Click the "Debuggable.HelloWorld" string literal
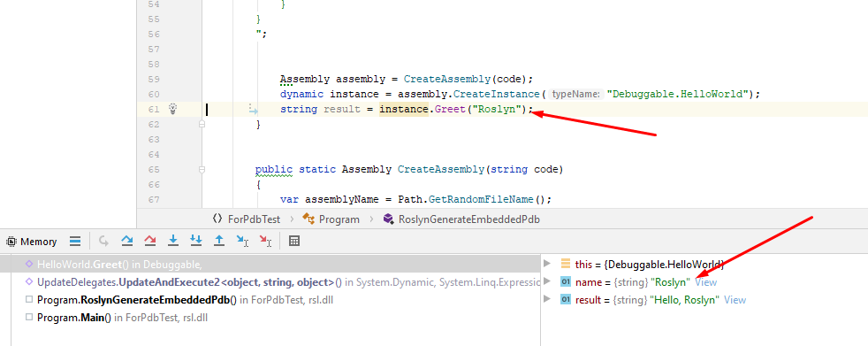The image size is (868, 346). pos(678,95)
